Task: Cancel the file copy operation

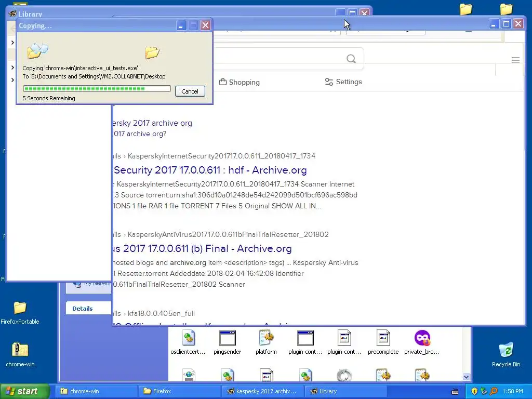Action: point(190,91)
